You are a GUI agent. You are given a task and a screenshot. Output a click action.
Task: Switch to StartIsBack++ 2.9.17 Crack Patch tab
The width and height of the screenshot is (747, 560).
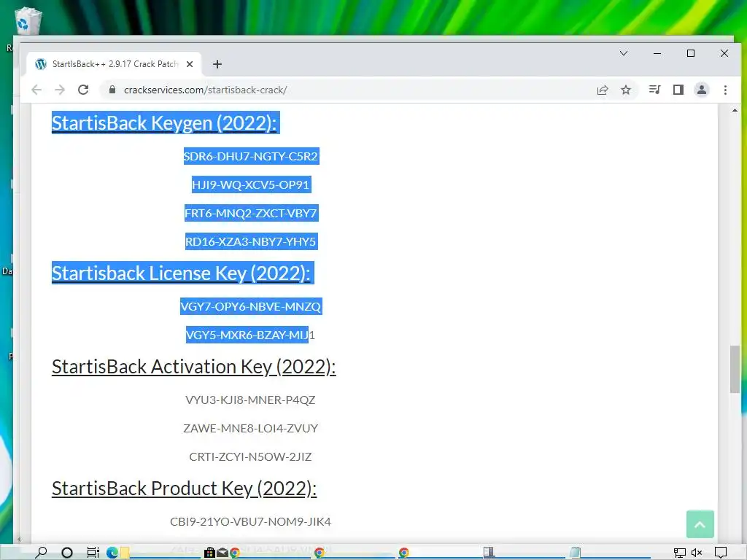point(115,64)
